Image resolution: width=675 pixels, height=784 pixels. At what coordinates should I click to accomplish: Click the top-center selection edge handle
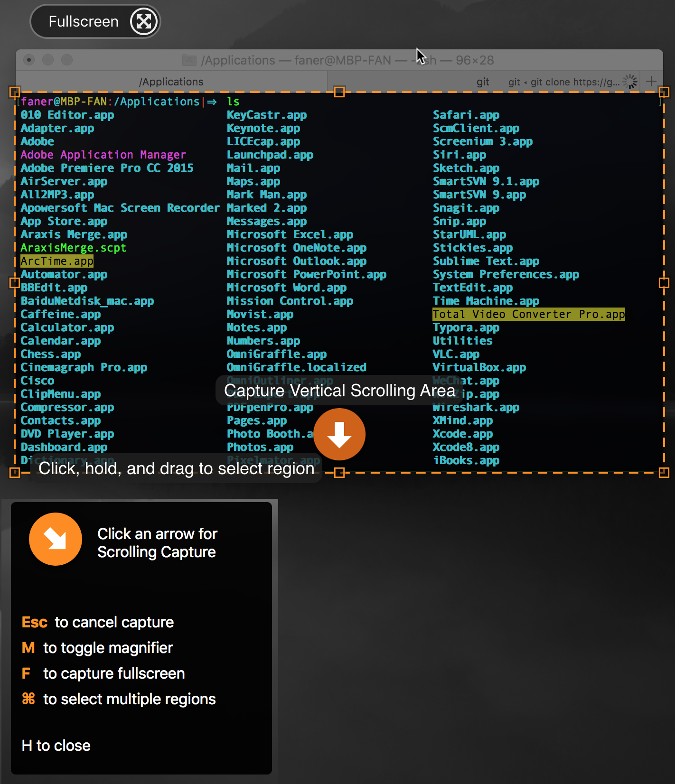(339, 92)
